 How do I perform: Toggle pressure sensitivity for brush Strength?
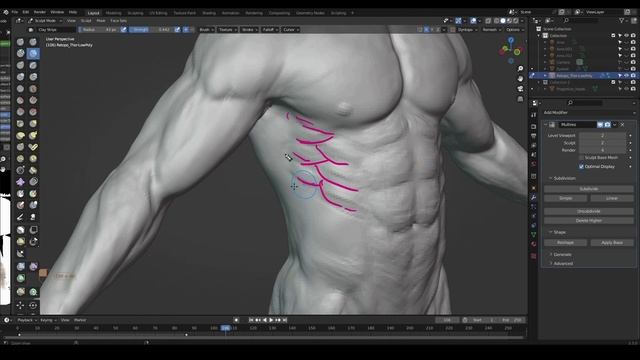pyautogui.click(x=177, y=30)
